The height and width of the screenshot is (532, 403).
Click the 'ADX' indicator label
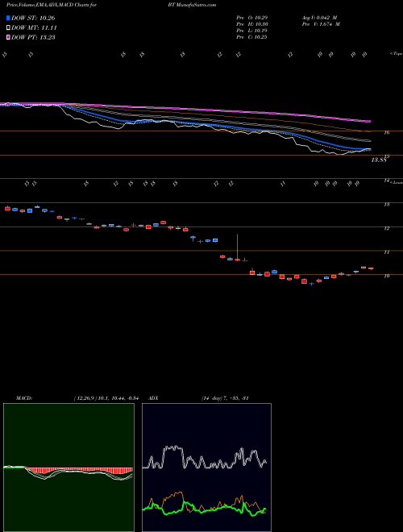[153, 398]
